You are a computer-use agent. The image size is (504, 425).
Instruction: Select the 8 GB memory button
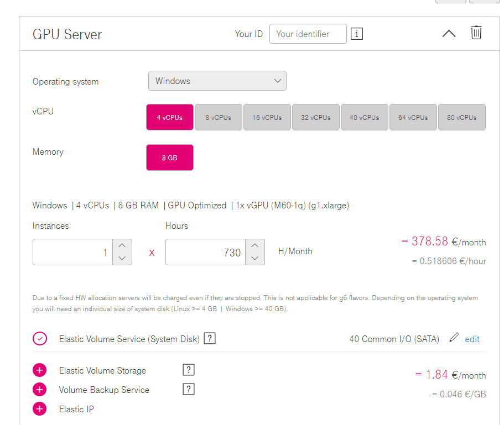point(170,158)
